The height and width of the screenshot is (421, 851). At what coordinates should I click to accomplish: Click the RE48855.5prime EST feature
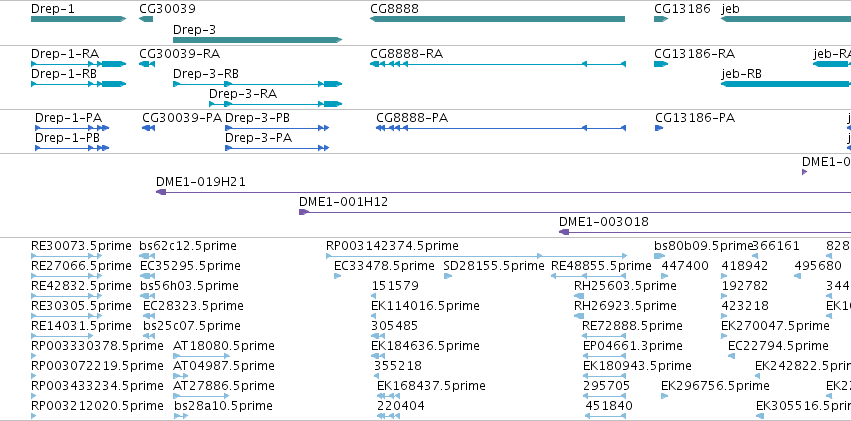(589, 276)
